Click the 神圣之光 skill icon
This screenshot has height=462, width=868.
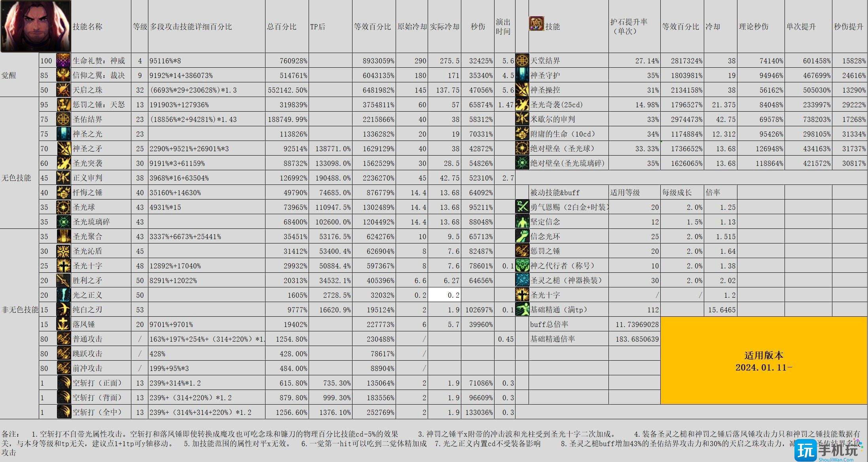coord(63,134)
